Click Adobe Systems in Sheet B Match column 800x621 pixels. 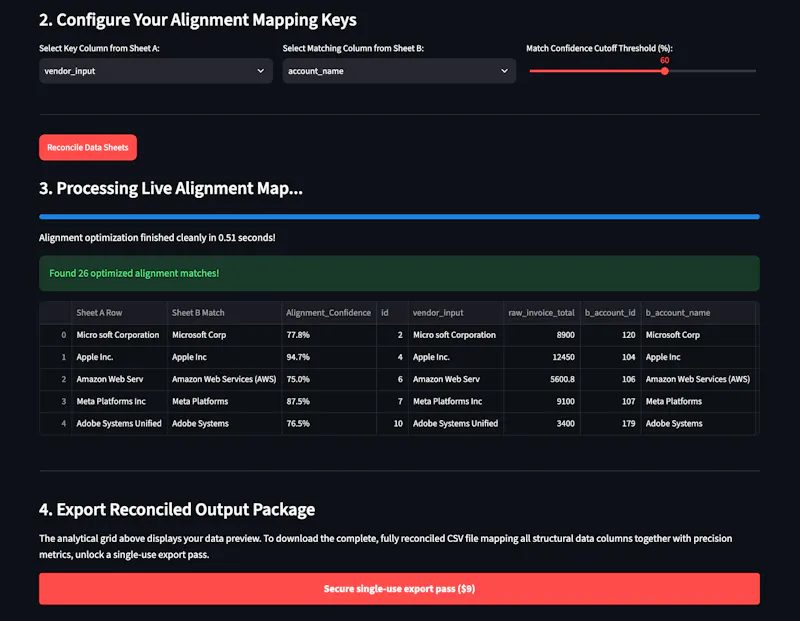pos(224,424)
